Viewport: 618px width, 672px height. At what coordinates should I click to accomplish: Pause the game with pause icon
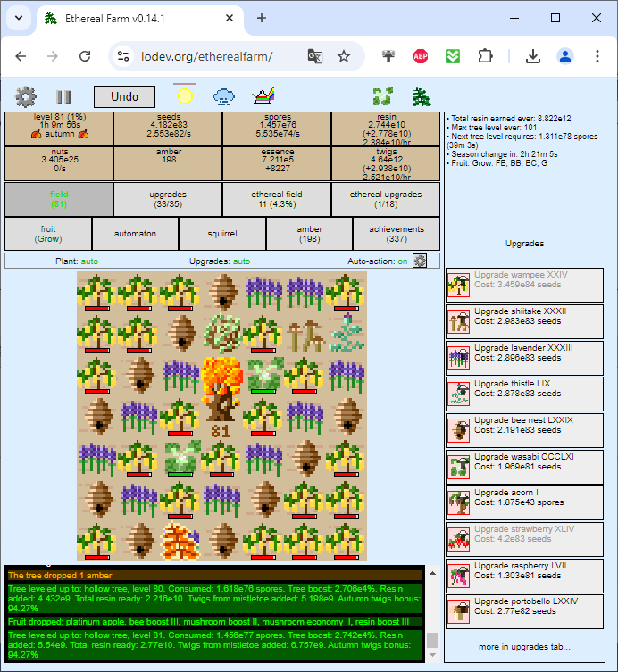point(63,97)
